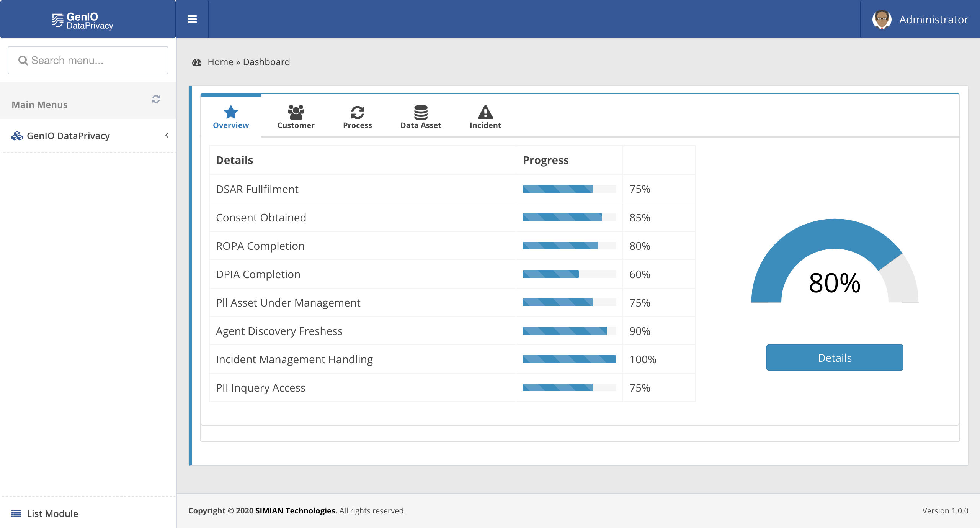Click Dashboard breadcrumb text
980x528 pixels.
pyautogui.click(x=266, y=62)
